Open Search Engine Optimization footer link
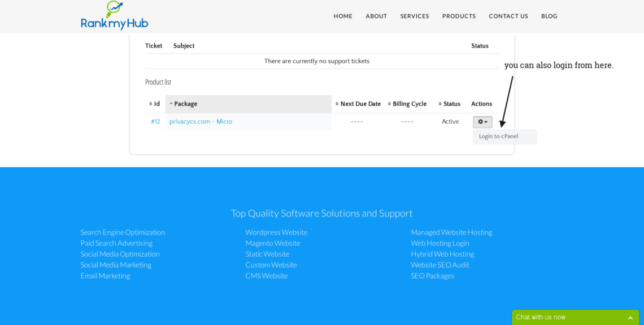Screen dimensions: 644x325 click(x=123, y=232)
